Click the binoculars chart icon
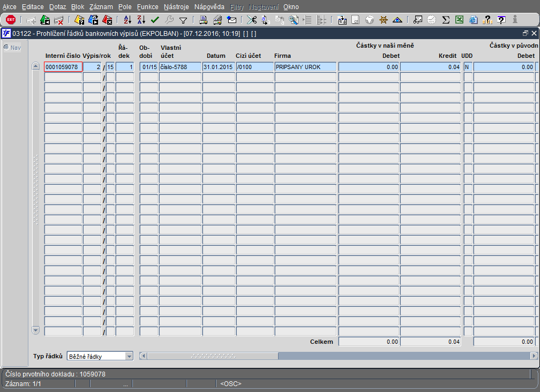 pyautogui.click(x=418, y=20)
